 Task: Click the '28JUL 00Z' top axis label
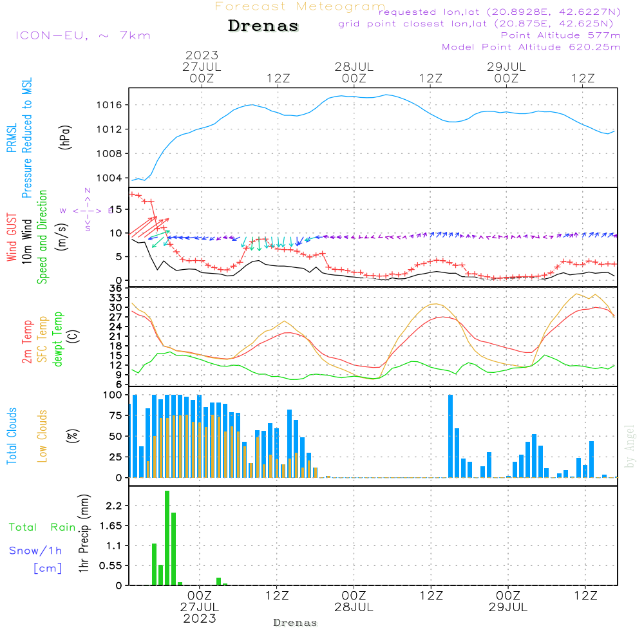354,72
